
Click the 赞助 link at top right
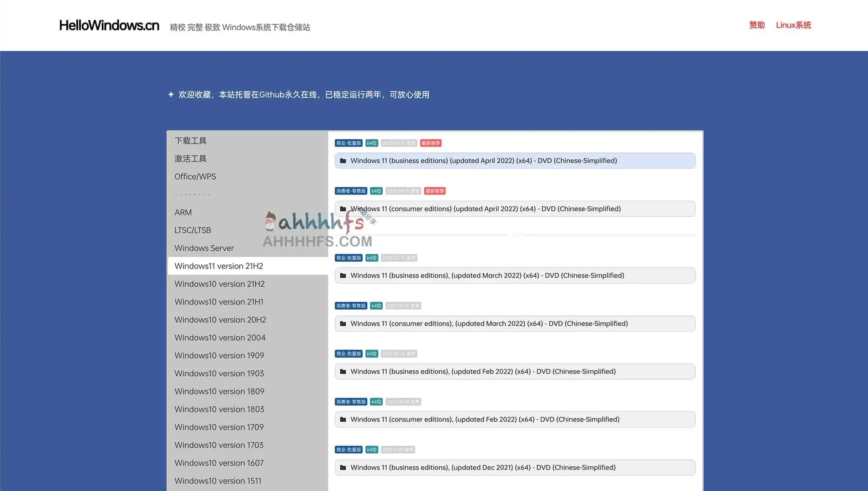click(x=756, y=25)
